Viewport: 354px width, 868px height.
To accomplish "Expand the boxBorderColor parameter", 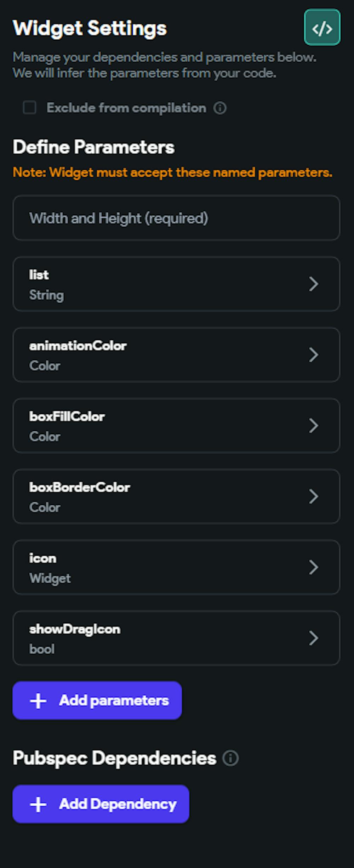I will click(x=314, y=496).
